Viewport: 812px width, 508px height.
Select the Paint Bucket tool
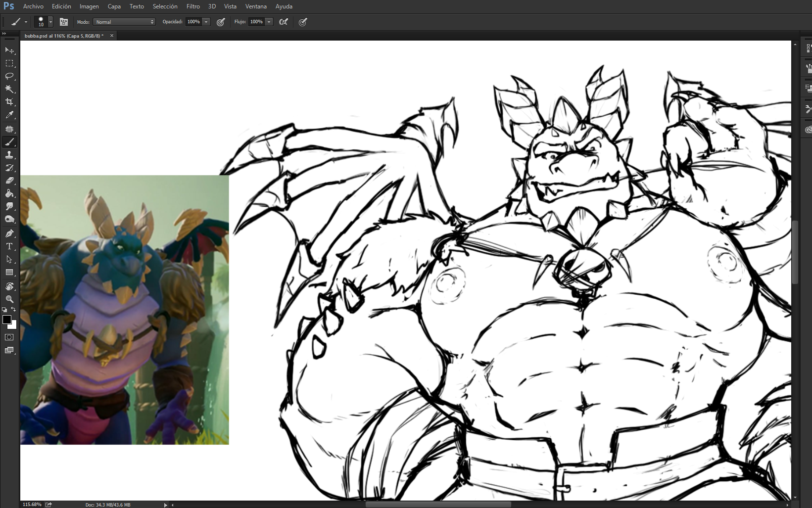tap(9, 193)
